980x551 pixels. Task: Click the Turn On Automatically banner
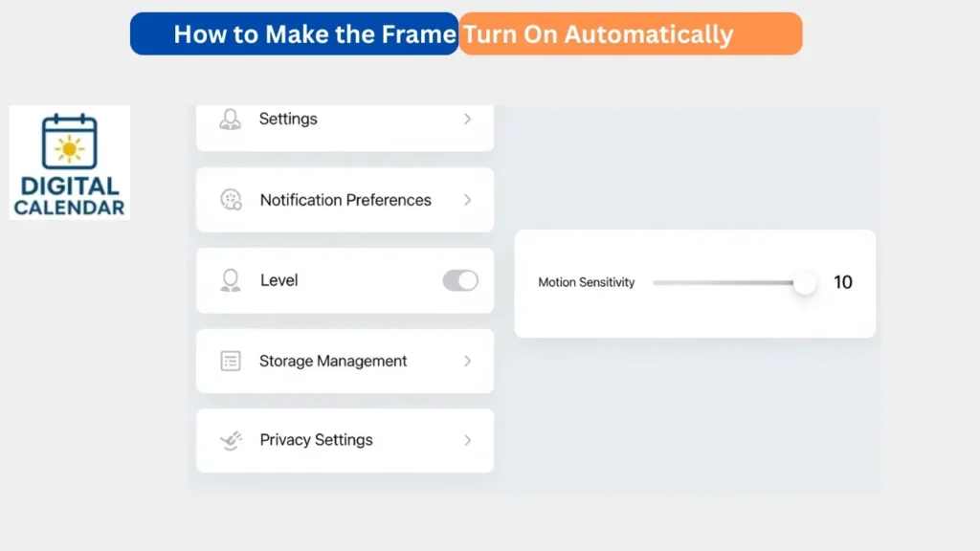(x=631, y=33)
